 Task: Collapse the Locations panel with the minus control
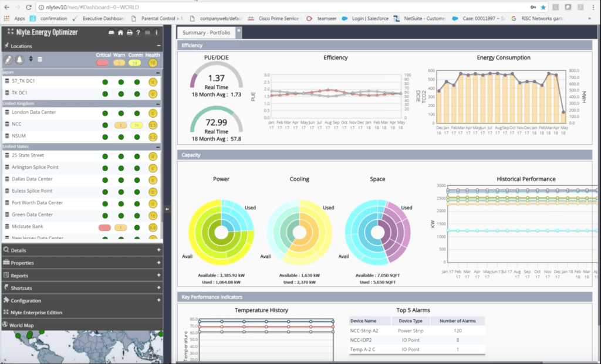(159, 46)
